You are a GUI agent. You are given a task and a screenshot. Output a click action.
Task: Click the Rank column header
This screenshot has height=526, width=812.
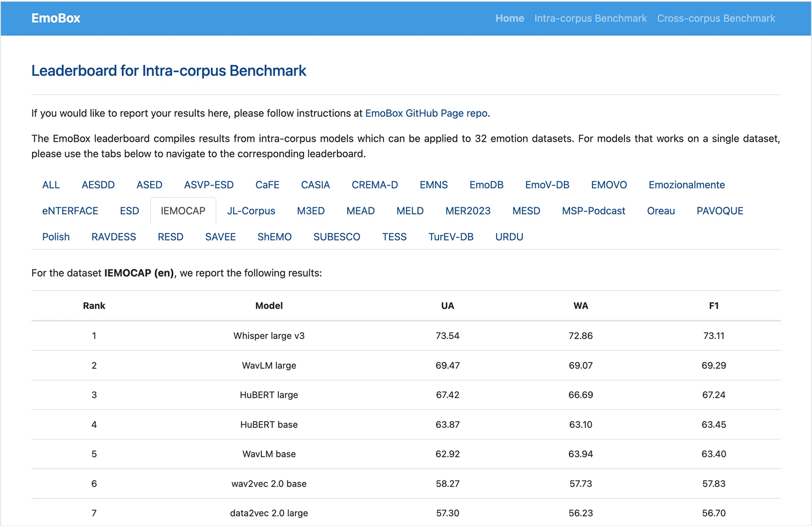[x=94, y=306]
